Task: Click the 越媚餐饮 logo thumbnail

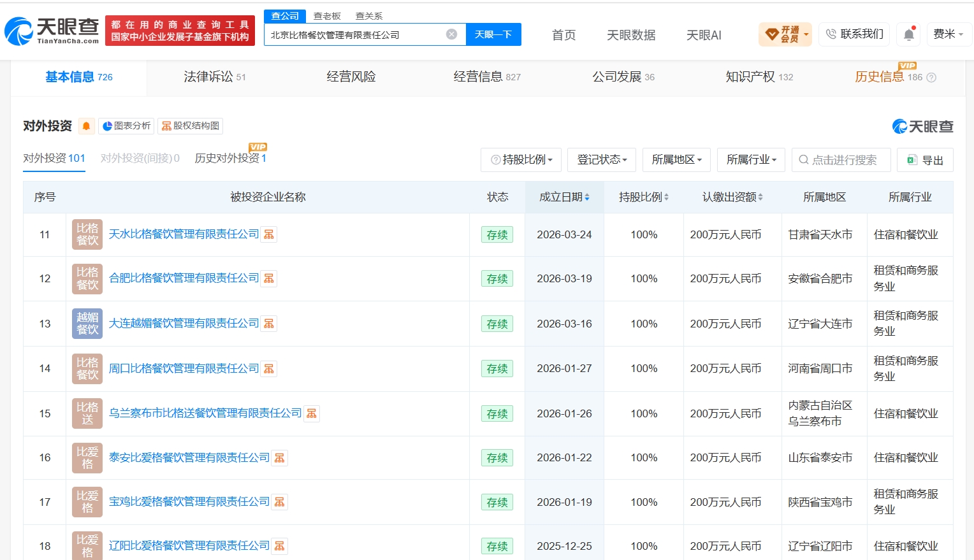Action: tap(87, 324)
